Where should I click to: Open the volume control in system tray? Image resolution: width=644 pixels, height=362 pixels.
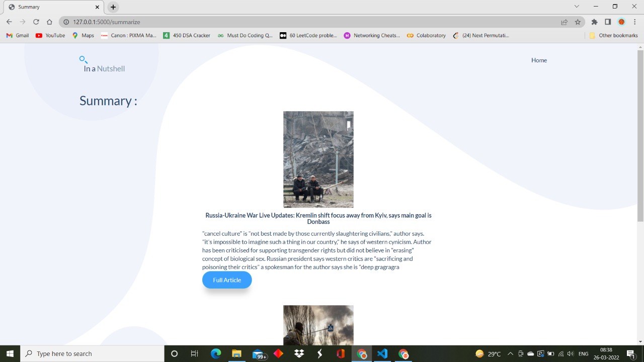pyautogui.click(x=570, y=353)
